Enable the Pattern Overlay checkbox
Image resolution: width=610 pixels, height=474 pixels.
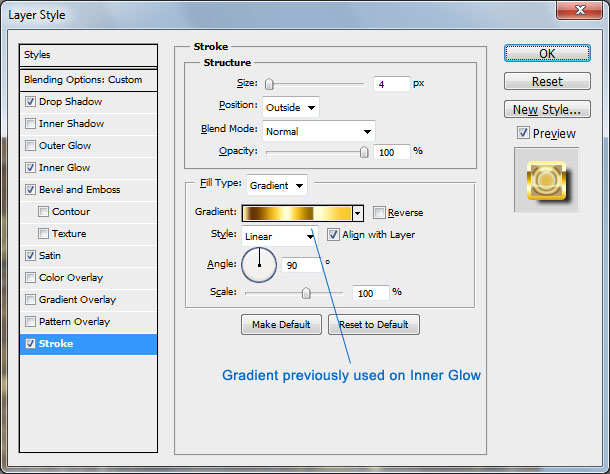[x=30, y=321]
